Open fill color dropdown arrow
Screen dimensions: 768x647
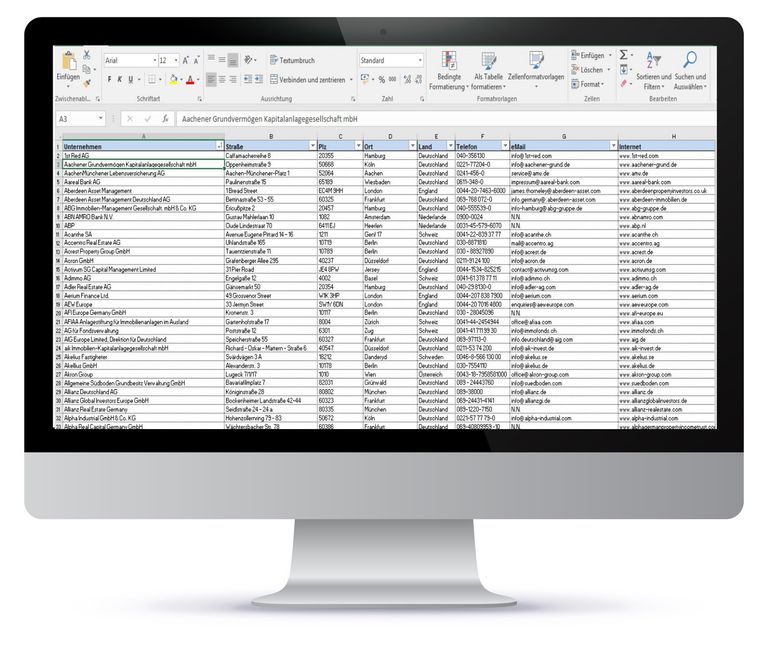[x=181, y=79]
